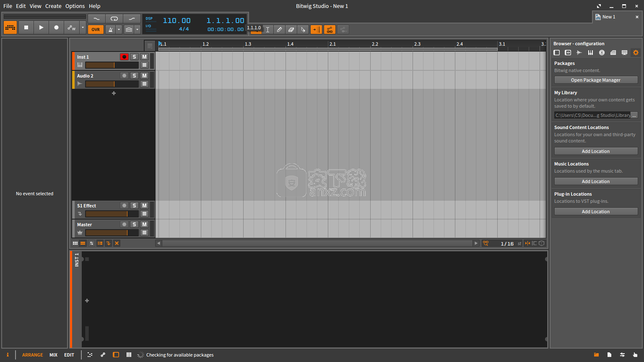Click the punch-out button
Image resolution: width=644 pixels, height=362 pixels.
[132, 19]
